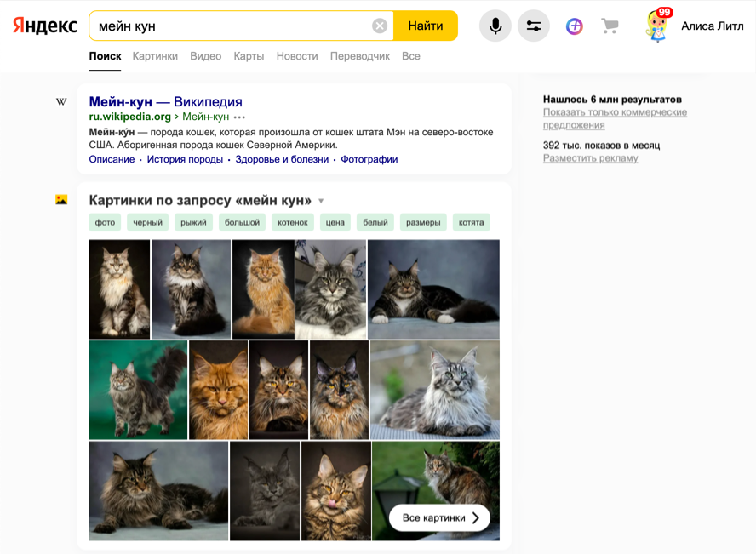756x554 pixels.
Task: Filter images by the котенок tag
Action: (x=293, y=223)
